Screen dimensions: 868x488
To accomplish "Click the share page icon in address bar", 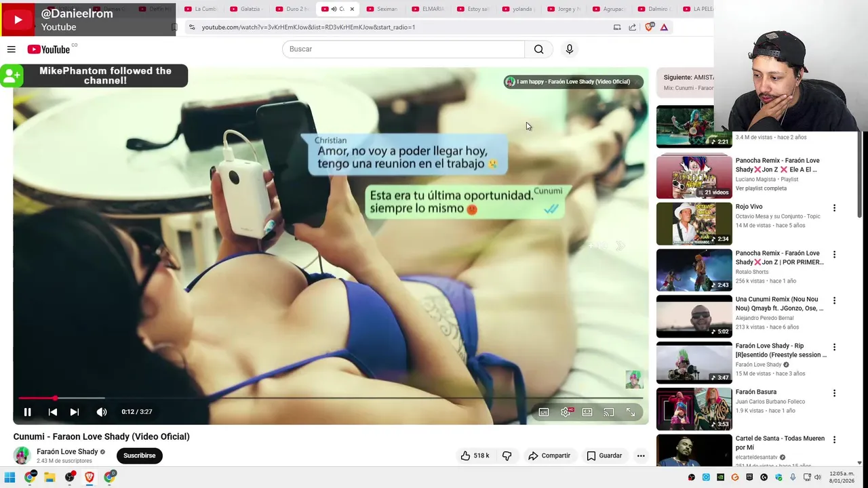I will click(x=632, y=27).
